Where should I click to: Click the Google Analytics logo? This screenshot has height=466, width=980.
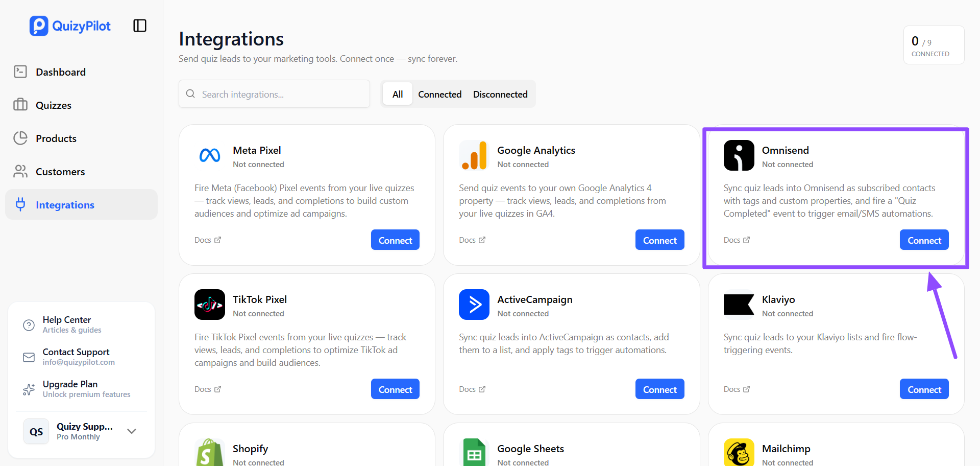pos(474,155)
